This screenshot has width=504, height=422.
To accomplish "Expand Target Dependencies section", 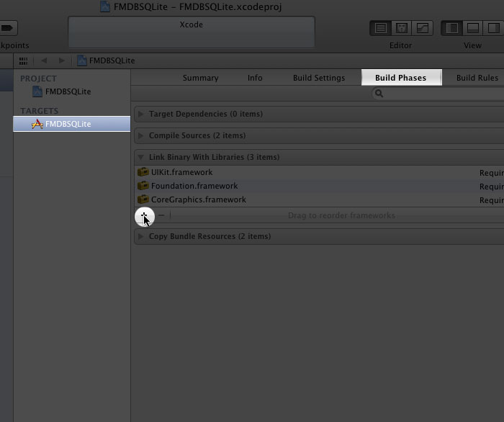I will (141, 114).
